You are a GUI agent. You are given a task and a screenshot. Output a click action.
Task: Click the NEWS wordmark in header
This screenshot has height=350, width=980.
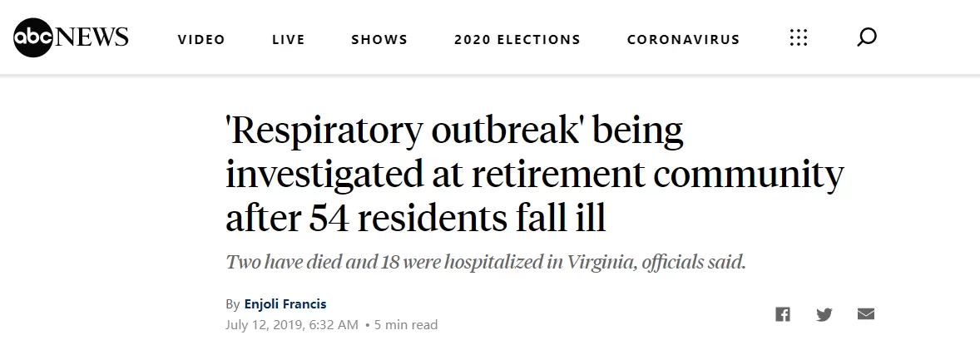(x=92, y=37)
